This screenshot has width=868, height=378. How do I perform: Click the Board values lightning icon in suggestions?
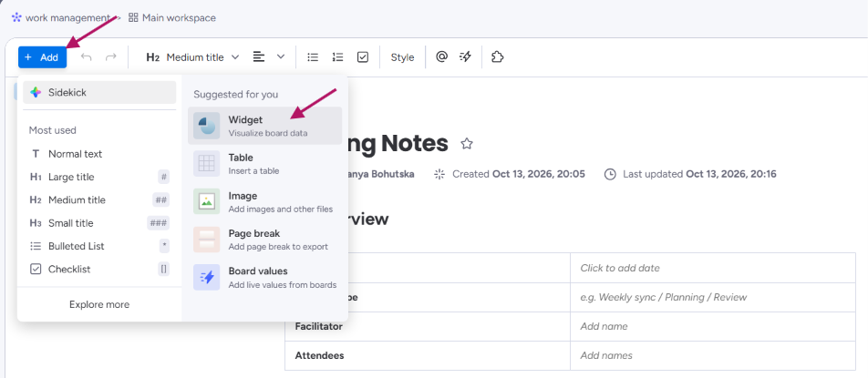coord(206,278)
